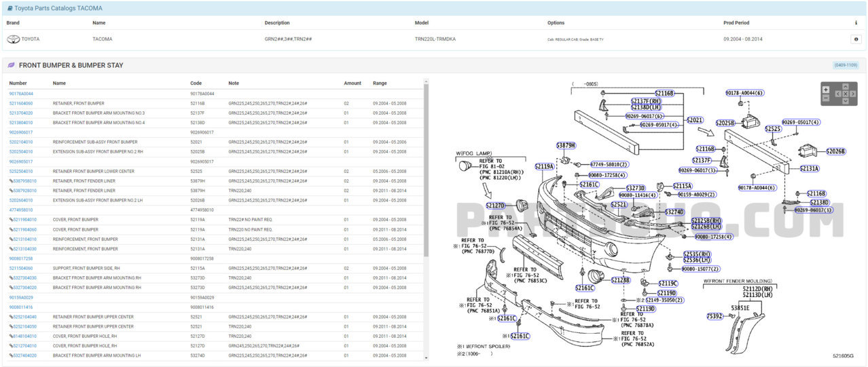Image resolution: width=868 pixels, height=367 pixels.
Task: Click the leaf icon beside FRONT BUMPER & BUMPER STAY
Action: pyautogui.click(x=11, y=65)
